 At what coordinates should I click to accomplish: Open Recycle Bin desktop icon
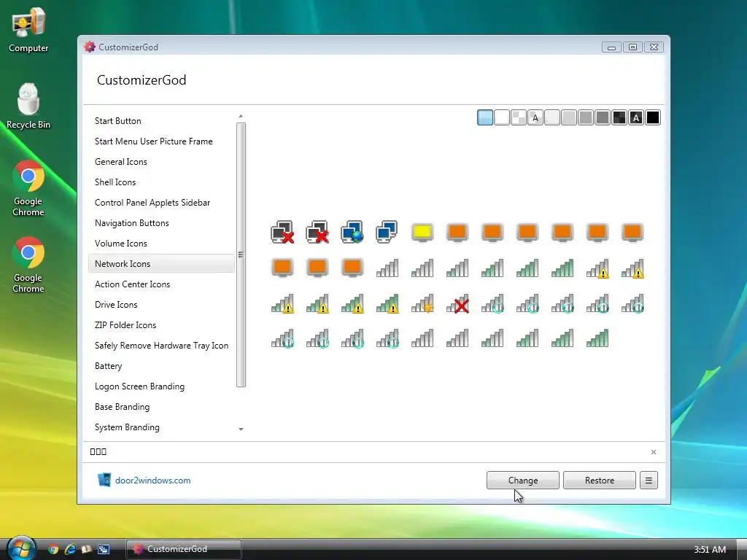tap(28, 106)
